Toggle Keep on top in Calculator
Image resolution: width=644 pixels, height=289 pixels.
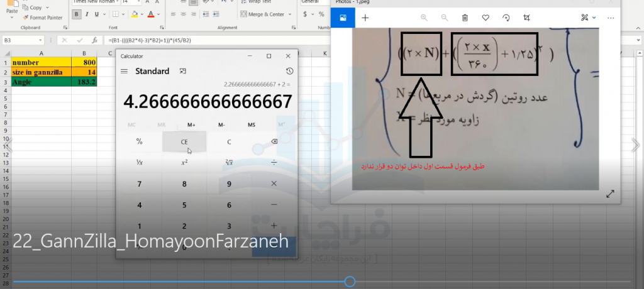(183, 71)
